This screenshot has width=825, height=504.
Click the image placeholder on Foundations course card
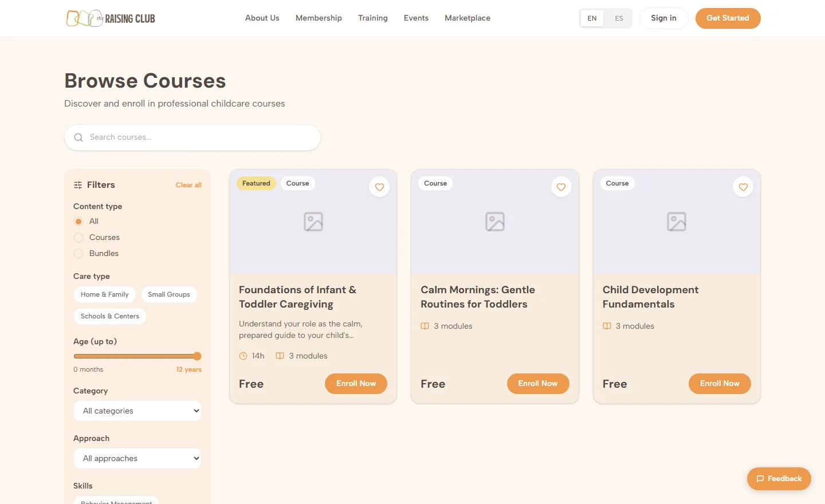(313, 222)
